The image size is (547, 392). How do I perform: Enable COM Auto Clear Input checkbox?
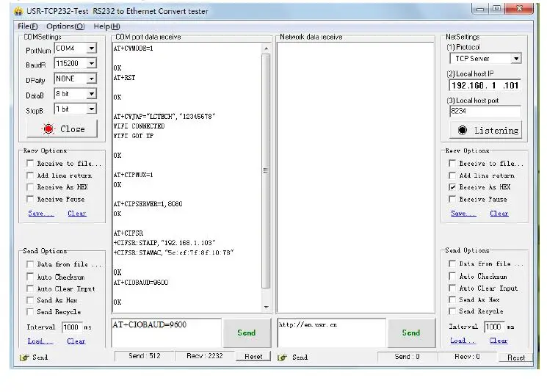(x=30, y=288)
